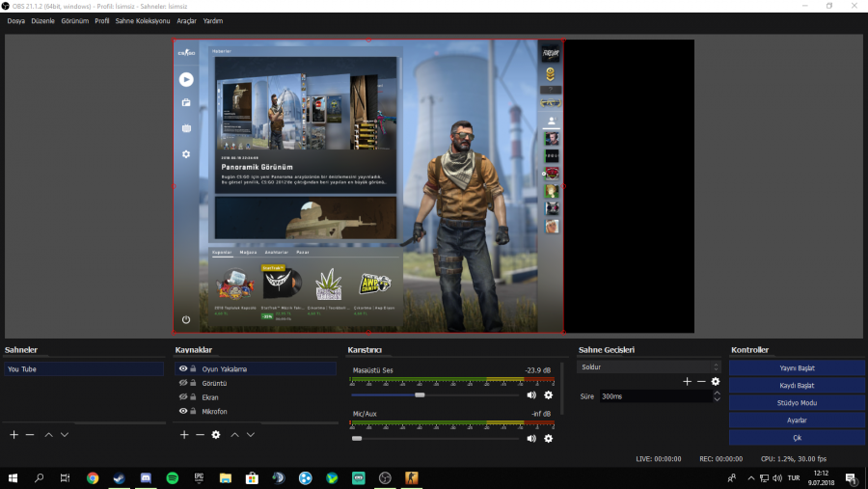Open the Yardım menu
Viewport: 868px width, 489px height.
coord(212,21)
